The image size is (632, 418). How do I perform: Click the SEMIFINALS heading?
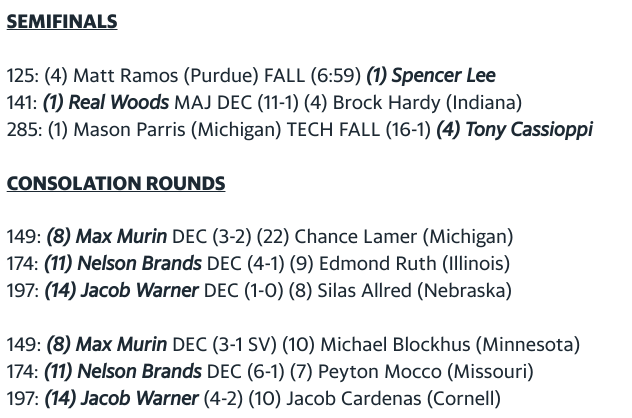[62, 21]
